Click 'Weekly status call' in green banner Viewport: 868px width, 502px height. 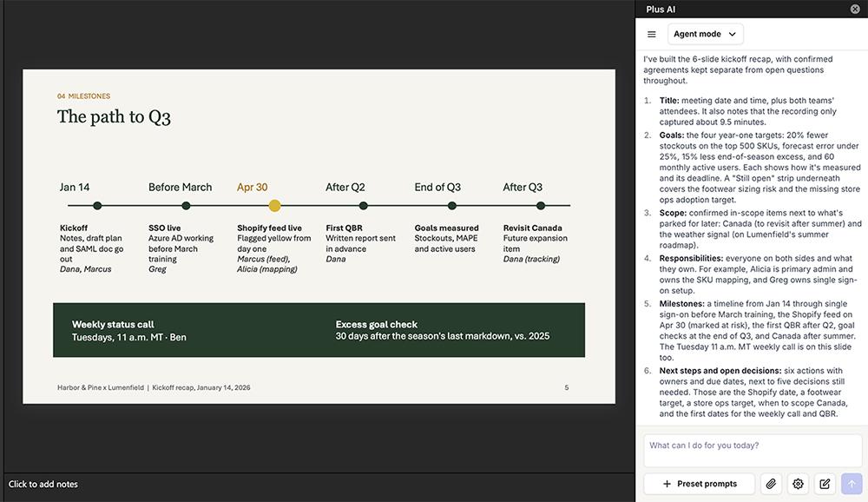point(113,325)
